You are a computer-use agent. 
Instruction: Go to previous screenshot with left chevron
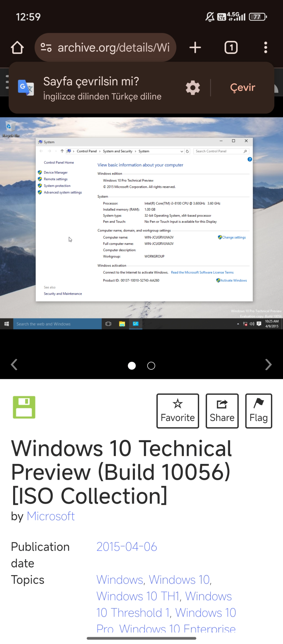14,364
